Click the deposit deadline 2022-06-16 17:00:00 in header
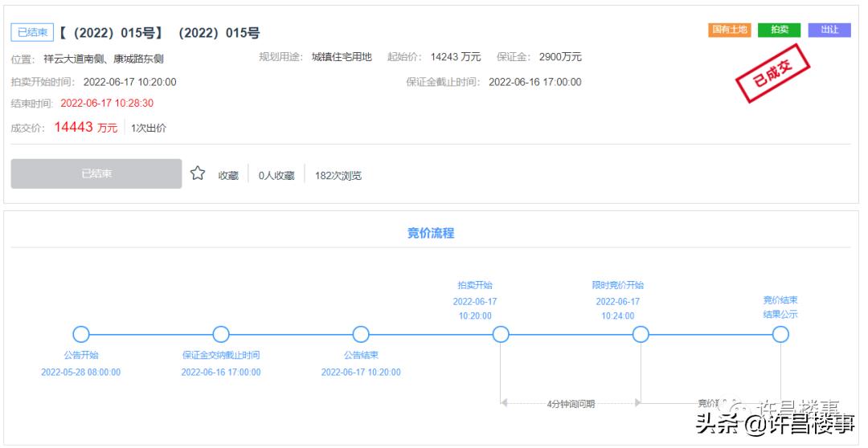Screen dimensions: 868x448 (x=534, y=82)
